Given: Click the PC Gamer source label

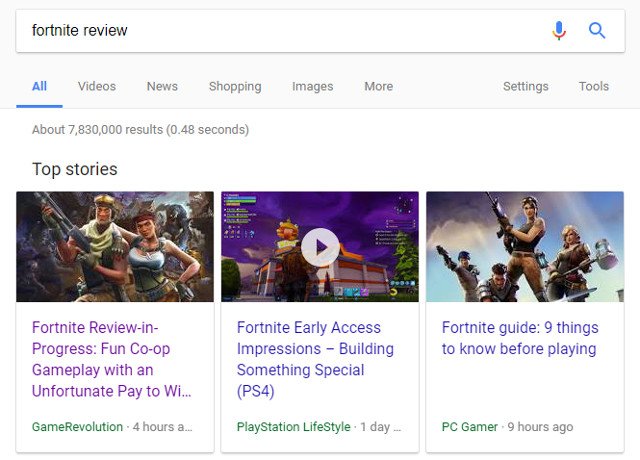Looking at the screenshot, I should tap(470, 427).
